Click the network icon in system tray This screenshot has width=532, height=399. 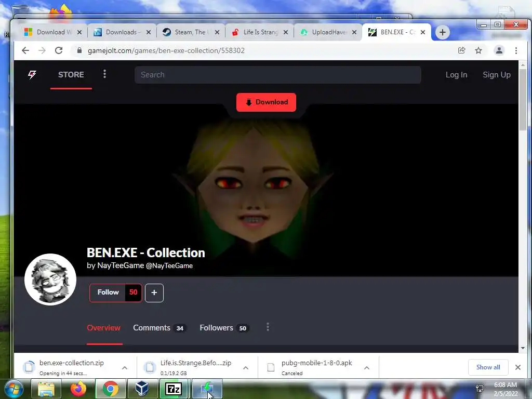[x=480, y=389]
